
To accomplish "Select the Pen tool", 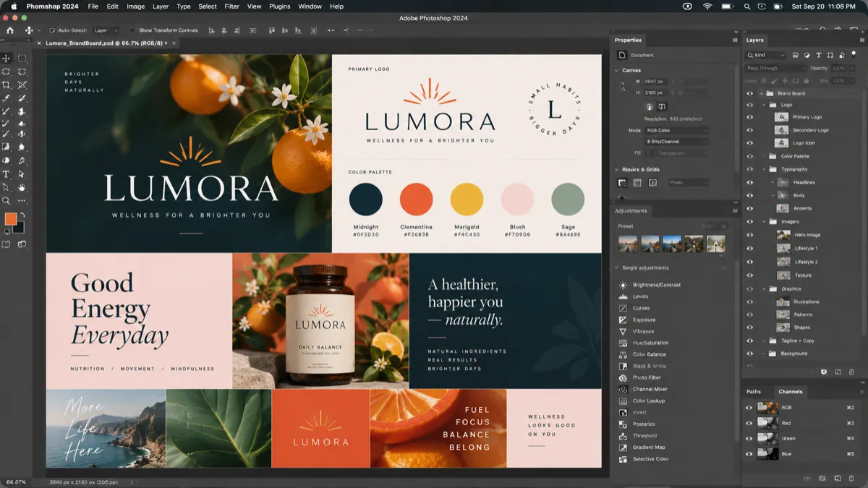I will pyautogui.click(x=22, y=161).
